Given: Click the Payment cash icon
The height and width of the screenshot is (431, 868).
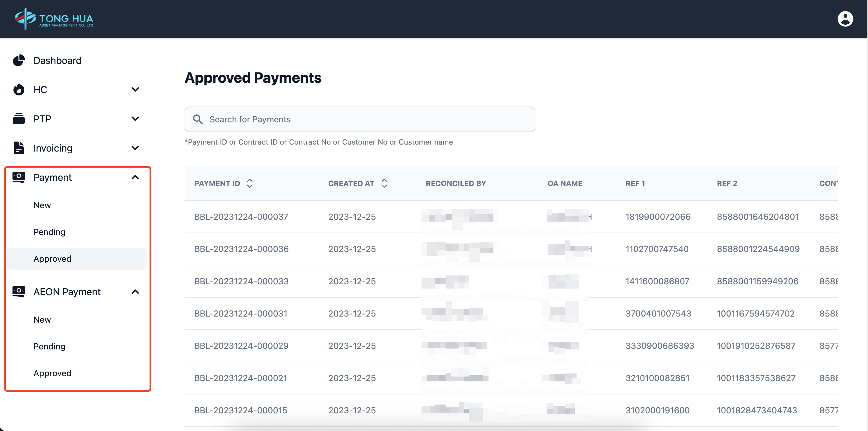Looking at the screenshot, I should click(19, 177).
